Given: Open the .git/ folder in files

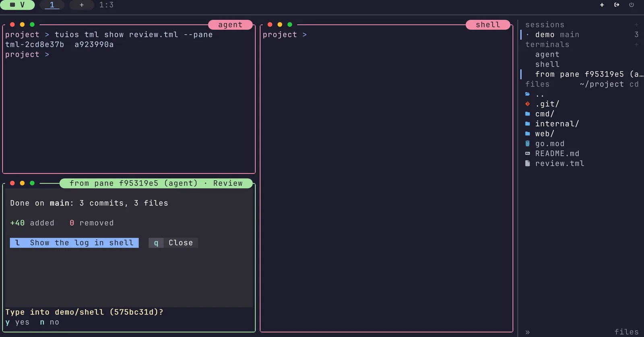Looking at the screenshot, I should pyautogui.click(x=547, y=104).
